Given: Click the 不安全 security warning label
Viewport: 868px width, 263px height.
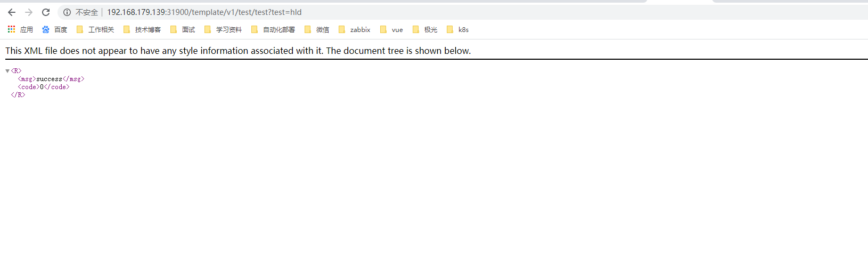Looking at the screenshot, I should click(87, 12).
